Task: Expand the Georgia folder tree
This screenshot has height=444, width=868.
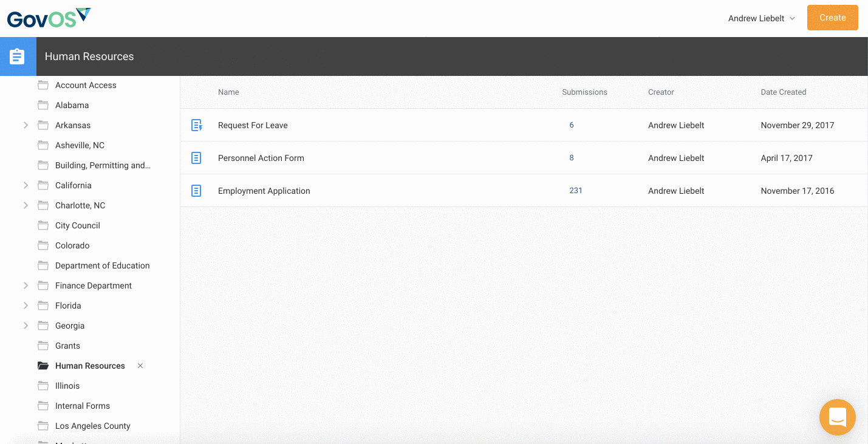Action: [26, 326]
